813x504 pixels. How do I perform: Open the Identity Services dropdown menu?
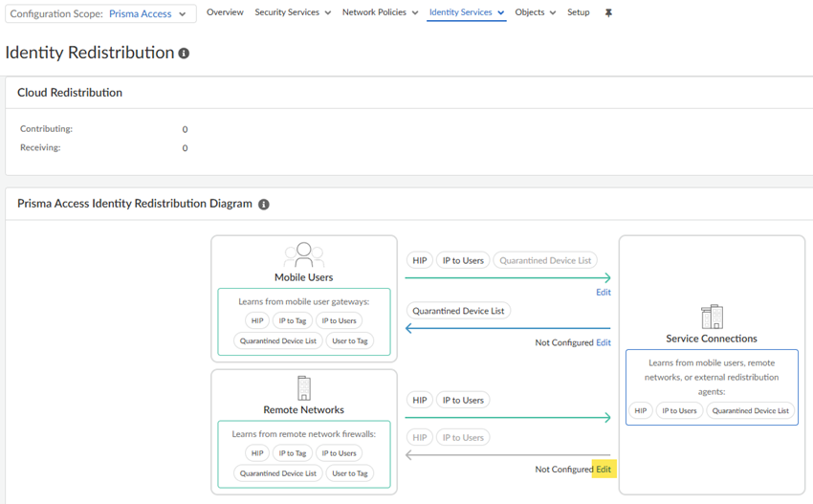[466, 12]
